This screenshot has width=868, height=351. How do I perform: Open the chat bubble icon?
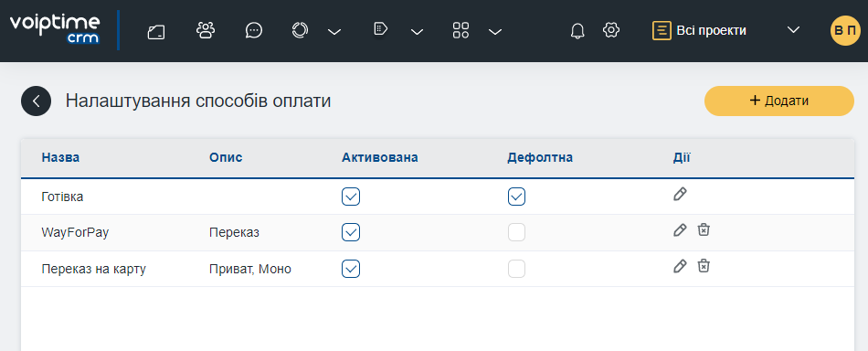click(x=253, y=30)
